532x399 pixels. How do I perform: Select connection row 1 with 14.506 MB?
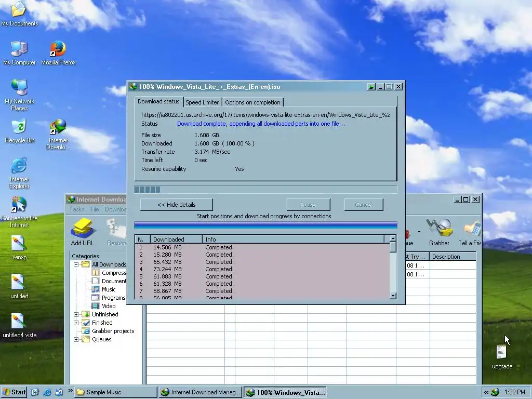(262, 247)
